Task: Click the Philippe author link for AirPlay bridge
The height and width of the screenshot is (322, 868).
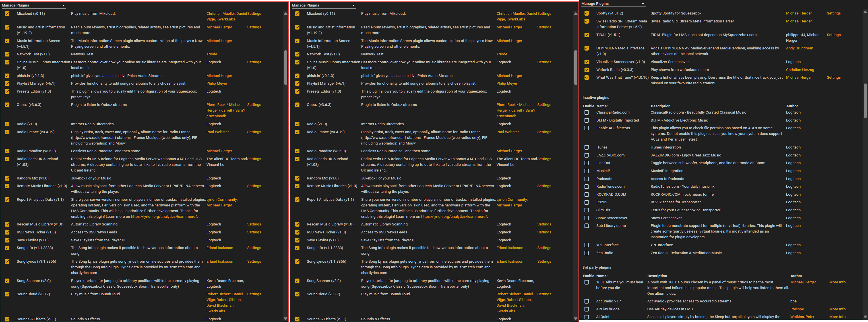Action: coord(797,309)
